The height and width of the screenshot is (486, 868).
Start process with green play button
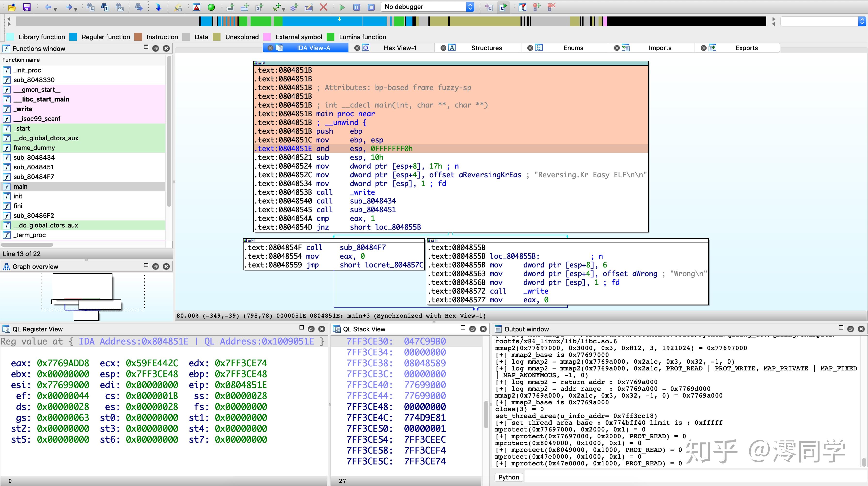342,7
